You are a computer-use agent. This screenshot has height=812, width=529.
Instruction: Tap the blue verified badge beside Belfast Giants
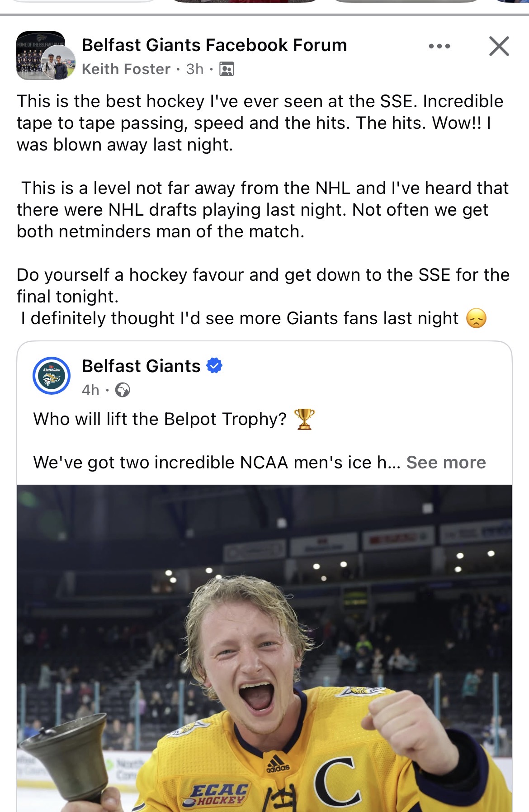click(214, 365)
